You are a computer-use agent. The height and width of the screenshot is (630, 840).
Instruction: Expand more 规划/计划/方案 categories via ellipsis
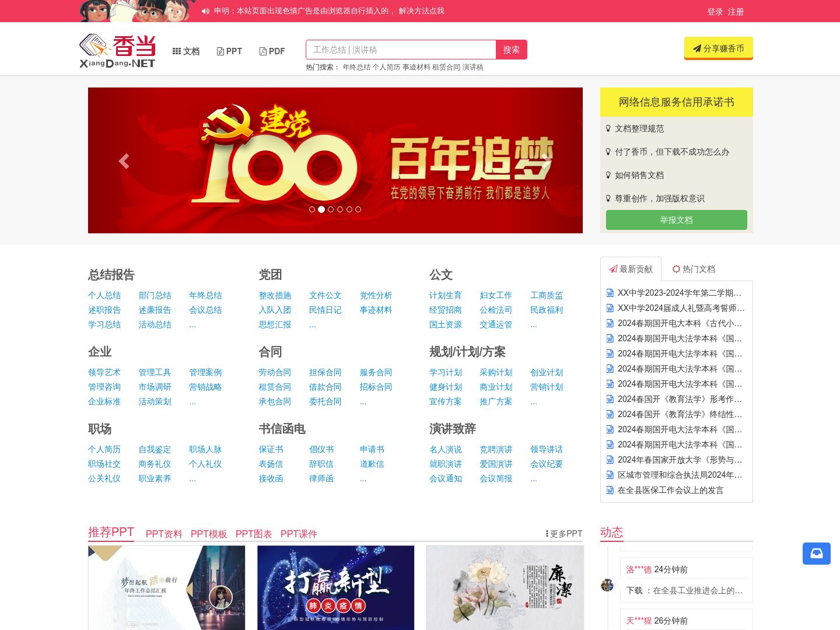534,401
